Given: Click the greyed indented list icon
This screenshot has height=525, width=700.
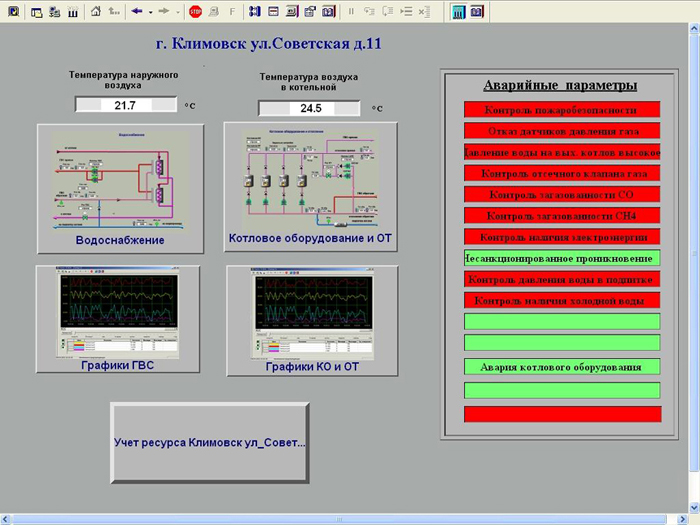Looking at the screenshot, I should pyautogui.click(x=406, y=12).
